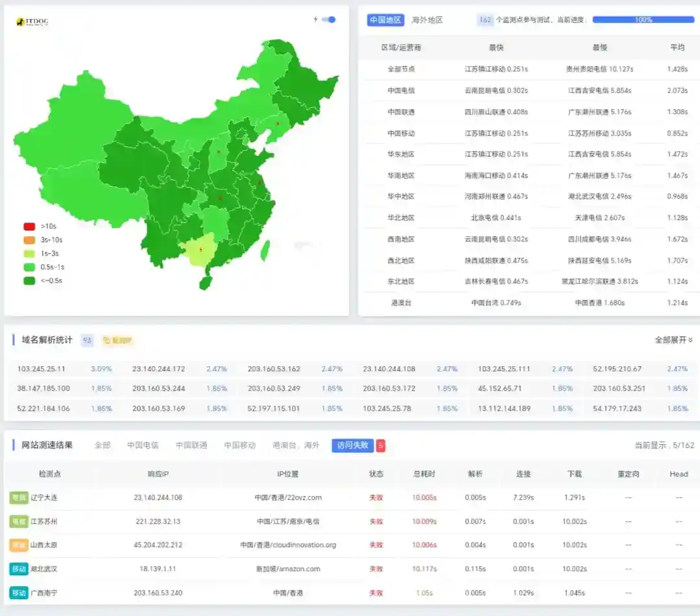The image size is (700, 616).
Task: Click the red failure marker on Guangxi province
Action: pyautogui.click(x=200, y=250)
